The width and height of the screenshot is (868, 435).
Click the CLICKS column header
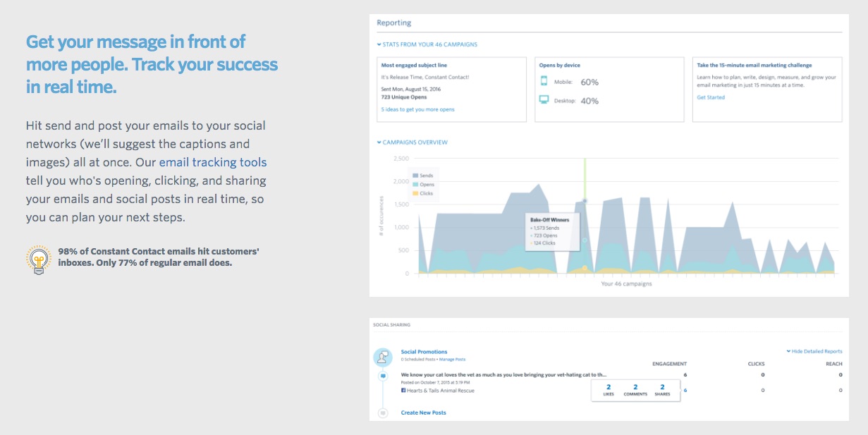point(756,364)
